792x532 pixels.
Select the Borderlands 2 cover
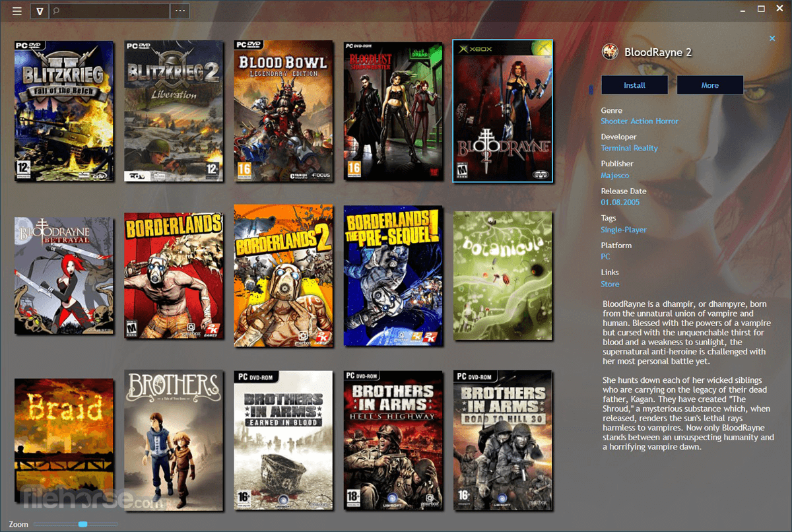(x=283, y=275)
